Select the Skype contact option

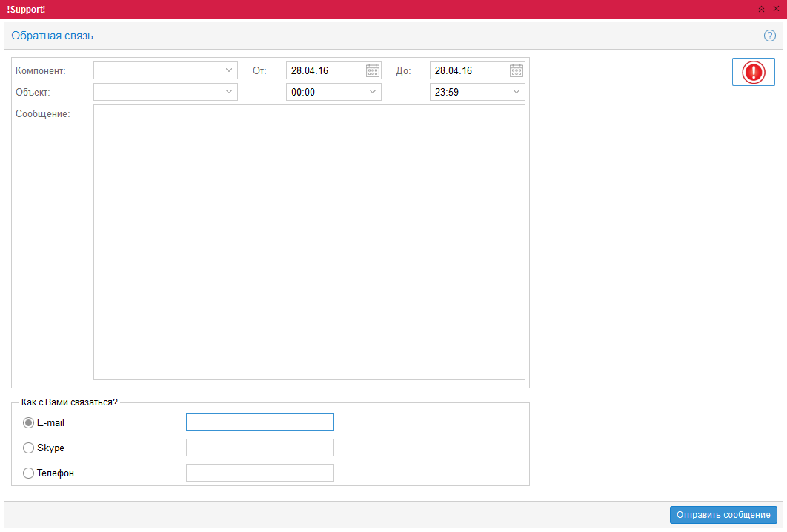click(x=29, y=448)
